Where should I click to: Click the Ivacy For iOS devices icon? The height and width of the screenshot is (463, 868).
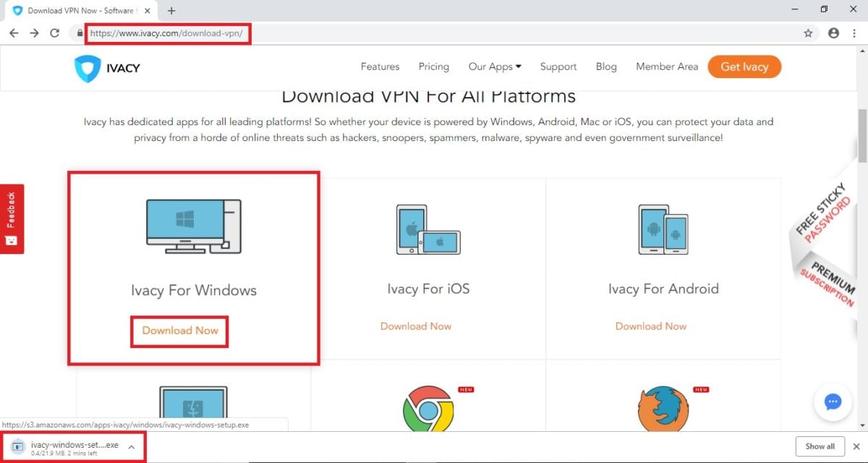tap(428, 230)
